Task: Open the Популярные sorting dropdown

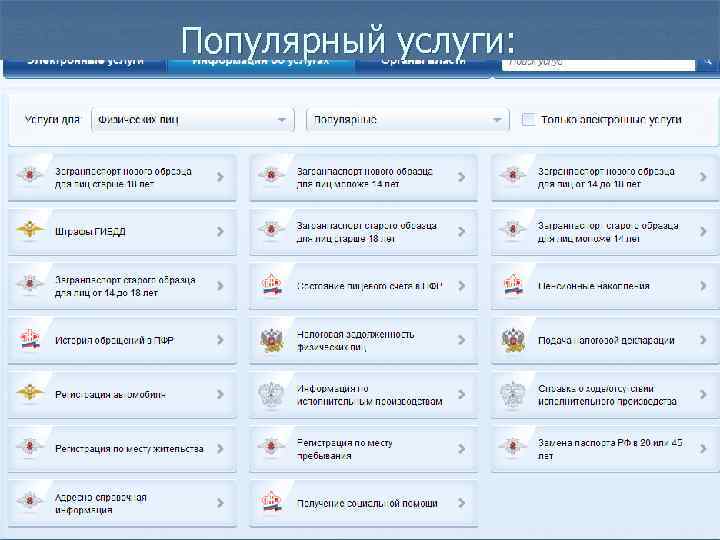Action: [408, 120]
